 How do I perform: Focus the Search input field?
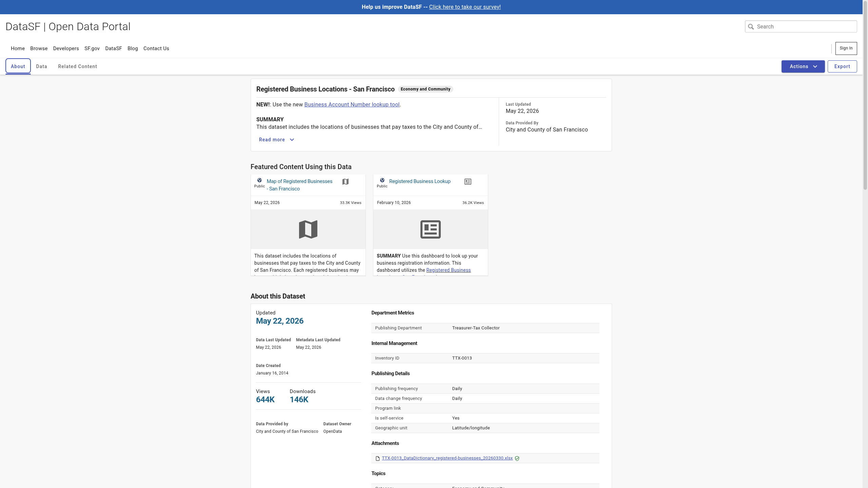pyautogui.click(x=801, y=26)
